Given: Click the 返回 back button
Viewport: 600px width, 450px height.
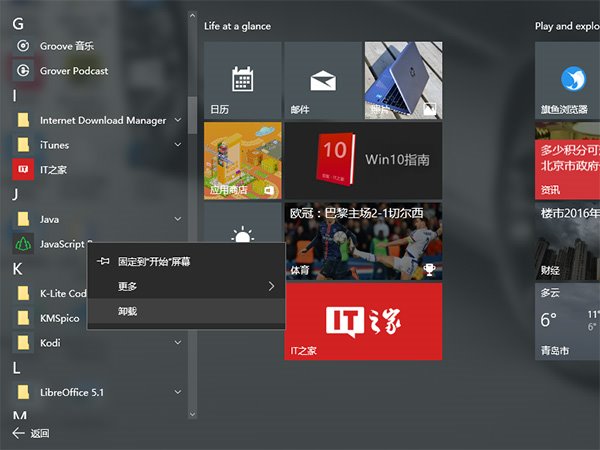Looking at the screenshot, I should [31, 433].
